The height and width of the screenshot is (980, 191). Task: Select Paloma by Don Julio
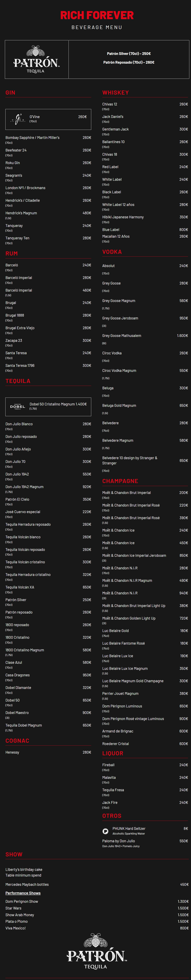118,841
